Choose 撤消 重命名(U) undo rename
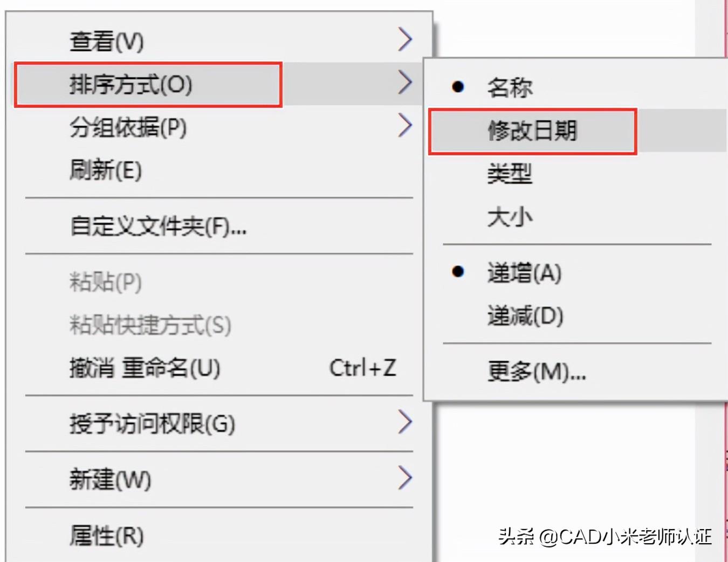 click(145, 368)
